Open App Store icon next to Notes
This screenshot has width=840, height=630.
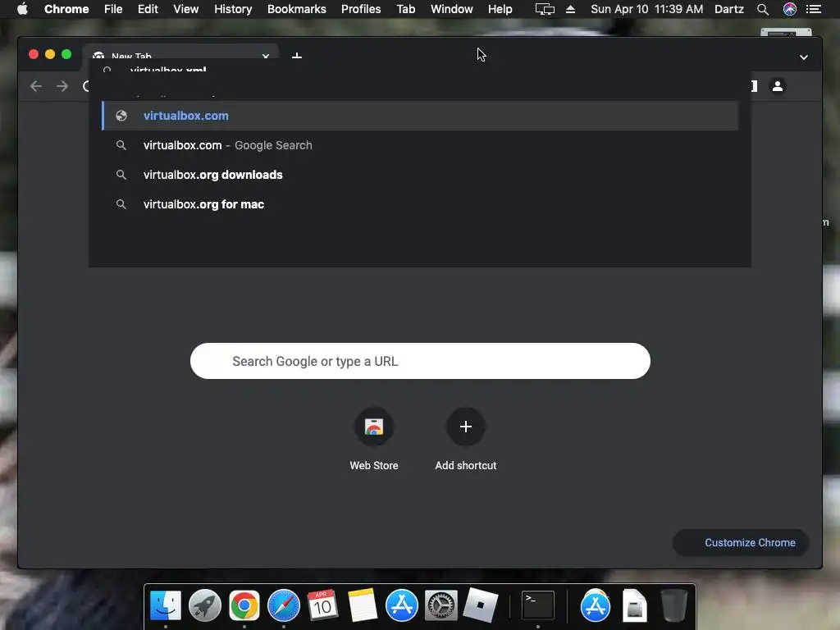(402, 606)
